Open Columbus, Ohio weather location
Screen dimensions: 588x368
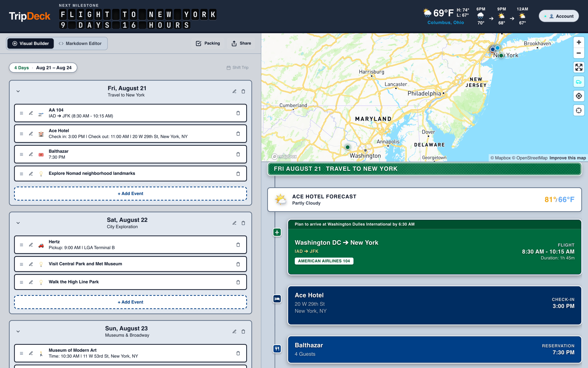pos(445,22)
